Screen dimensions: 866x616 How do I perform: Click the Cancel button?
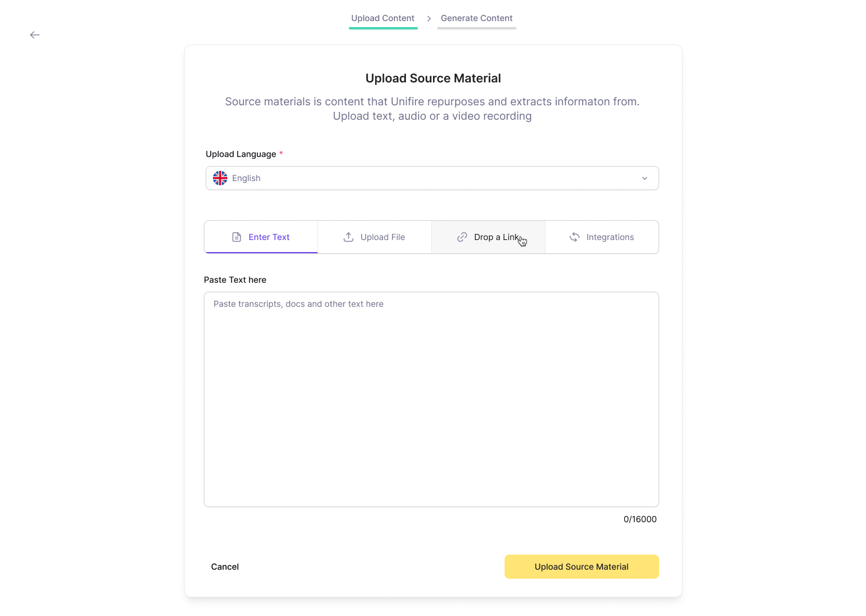pyautogui.click(x=225, y=567)
